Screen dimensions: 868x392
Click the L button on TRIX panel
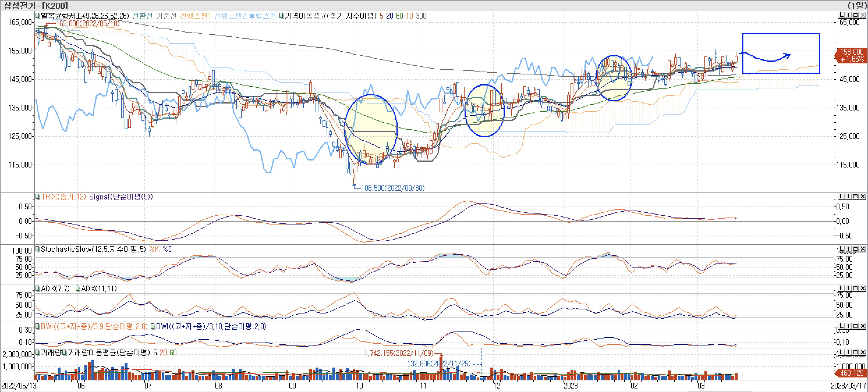(842, 196)
